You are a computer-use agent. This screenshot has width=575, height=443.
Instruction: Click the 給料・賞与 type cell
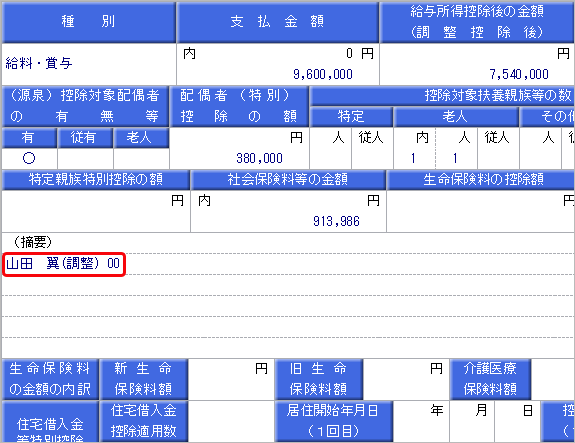(x=88, y=64)
